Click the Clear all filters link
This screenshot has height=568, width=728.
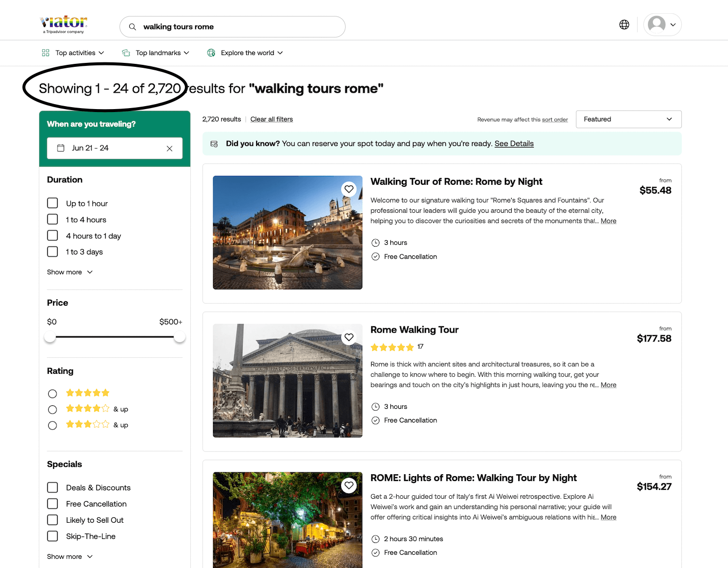click(x=271, y=119)
